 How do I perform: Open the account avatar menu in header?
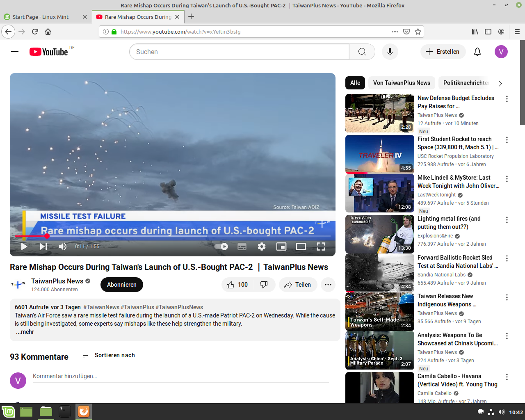click(x=501, y=52)
